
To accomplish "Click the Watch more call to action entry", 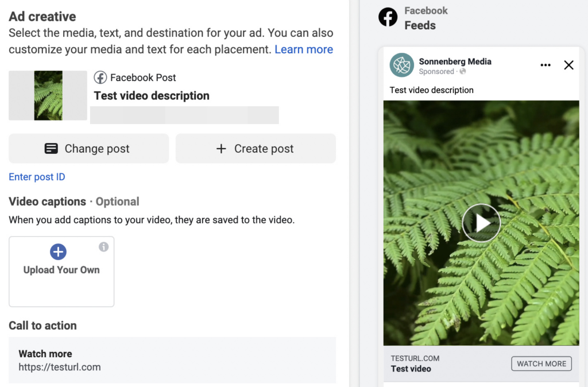I will click(x=172, y=359).
